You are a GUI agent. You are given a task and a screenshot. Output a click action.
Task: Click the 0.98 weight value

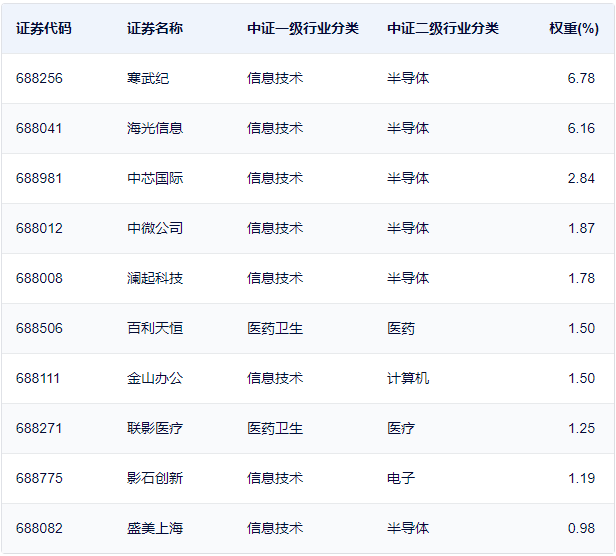tap(581, 528)
